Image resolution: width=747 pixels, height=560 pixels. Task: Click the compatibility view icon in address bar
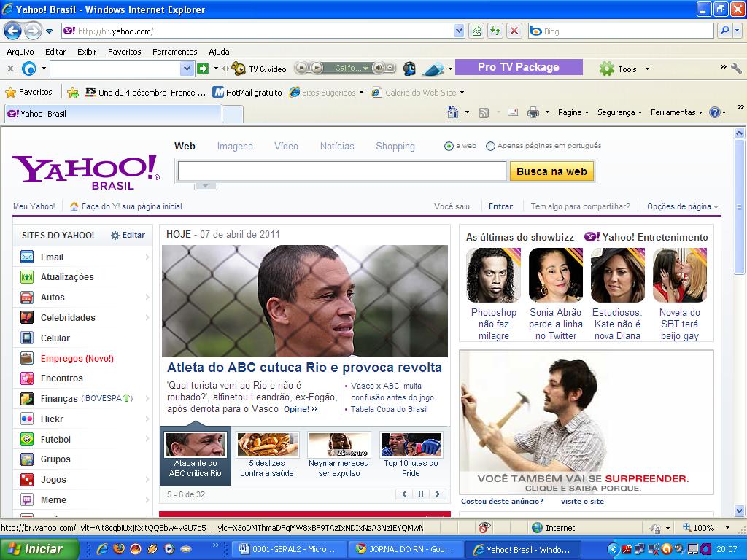pos(476,31)
